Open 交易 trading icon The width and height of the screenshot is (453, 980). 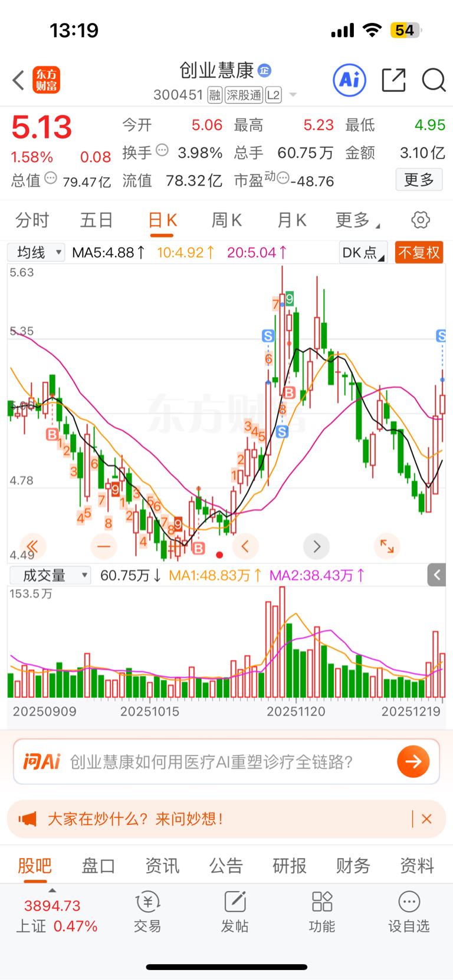(x=147, y=912)
